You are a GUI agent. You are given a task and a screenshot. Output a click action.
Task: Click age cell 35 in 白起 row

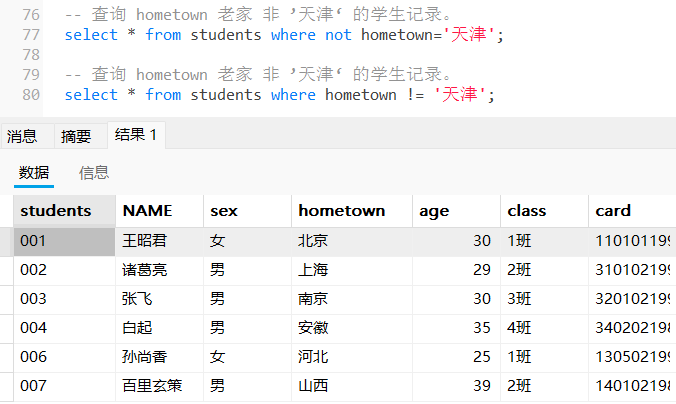(x=456, y=328)
